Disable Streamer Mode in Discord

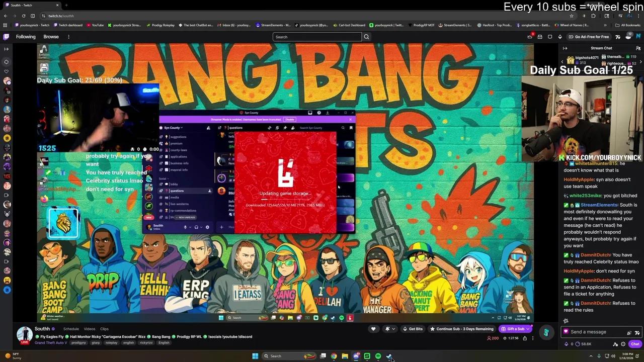pos(289,119)
